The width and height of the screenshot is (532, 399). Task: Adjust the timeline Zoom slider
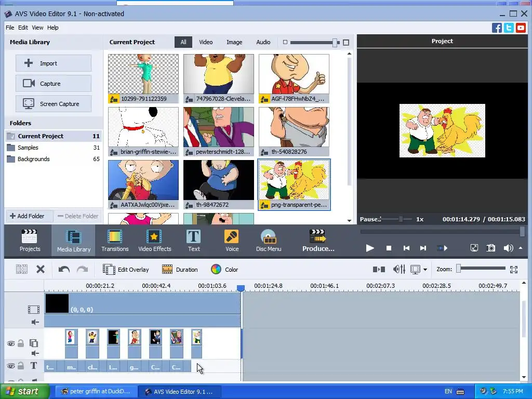click(x=458, y=269)
